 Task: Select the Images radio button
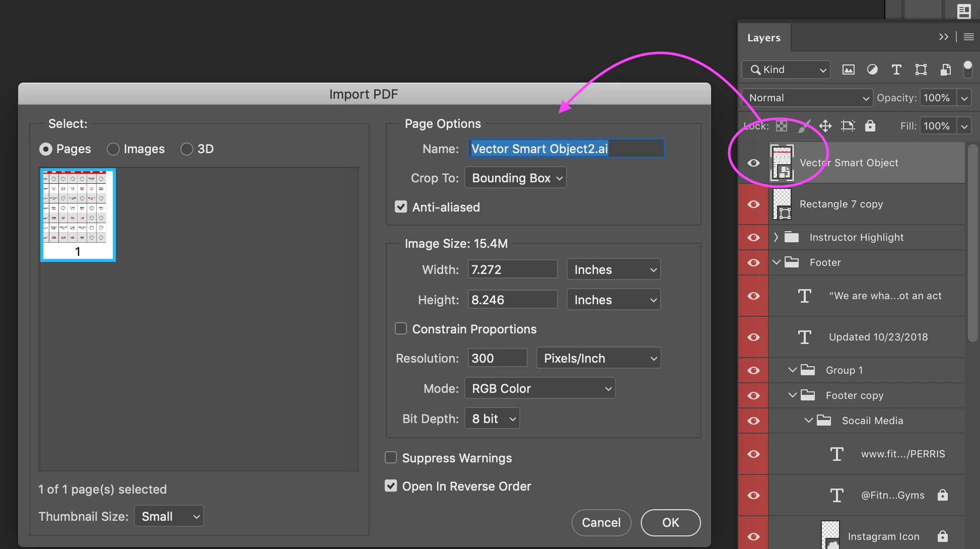coord(113,149)
